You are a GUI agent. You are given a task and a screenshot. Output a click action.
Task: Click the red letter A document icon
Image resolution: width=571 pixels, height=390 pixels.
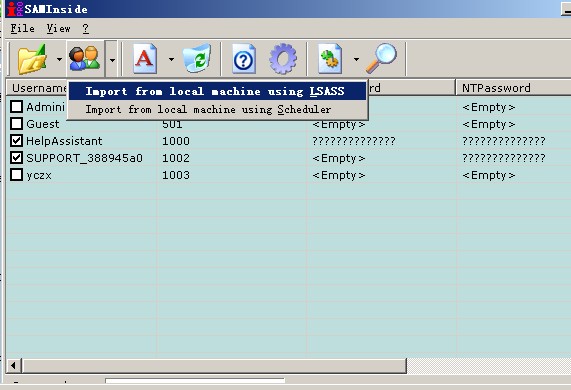tap(145, 59)
